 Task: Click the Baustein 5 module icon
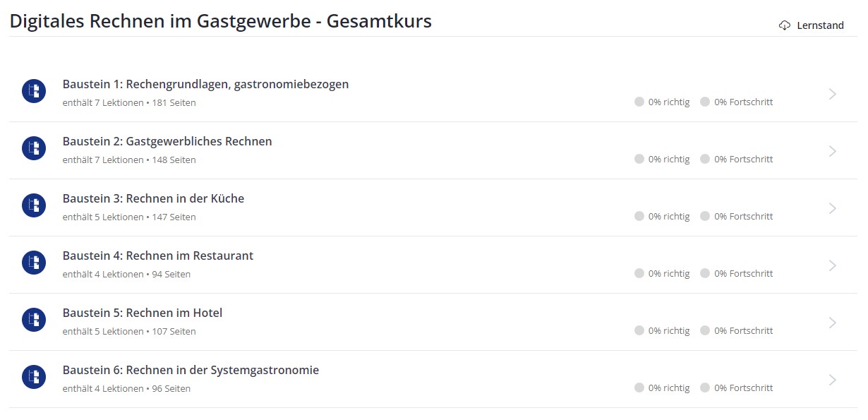tap(34, 320)
